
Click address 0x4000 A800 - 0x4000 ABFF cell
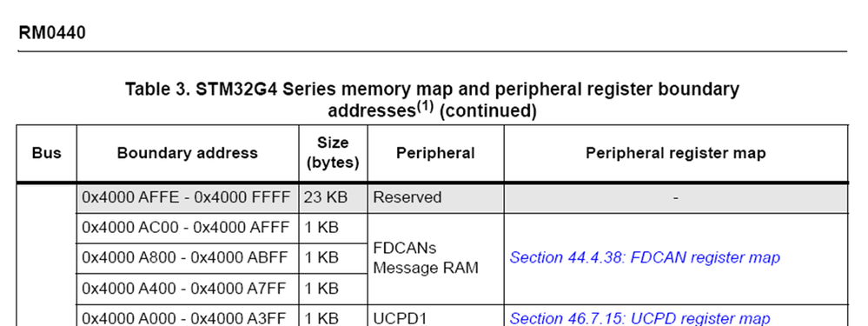188,257
